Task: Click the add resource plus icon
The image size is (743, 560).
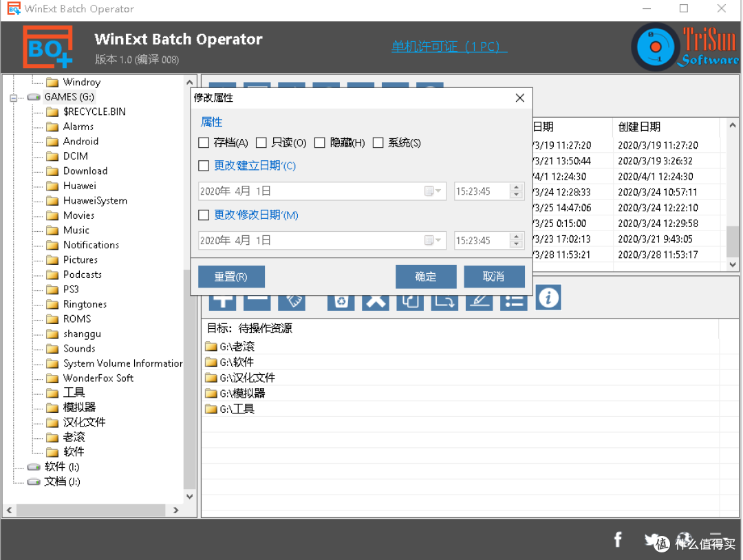Action: [222, 300]
